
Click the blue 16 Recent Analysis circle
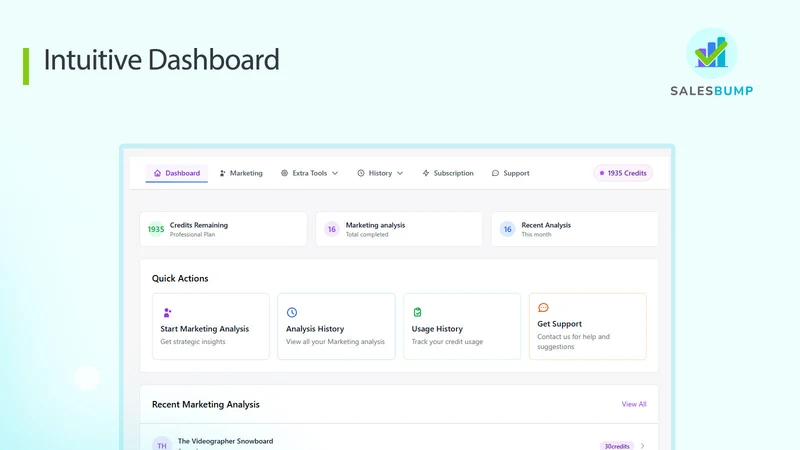click(507, 229)
